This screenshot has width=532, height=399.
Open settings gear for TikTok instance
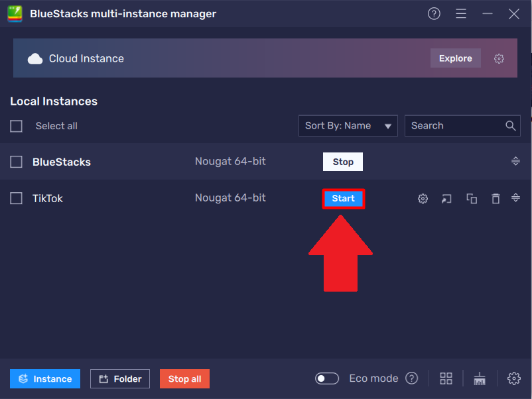pyautogui.click(x=423, y=198)
